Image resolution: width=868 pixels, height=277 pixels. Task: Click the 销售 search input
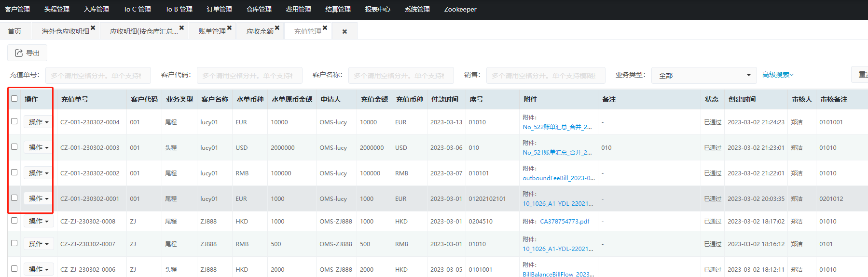point(546,75)
